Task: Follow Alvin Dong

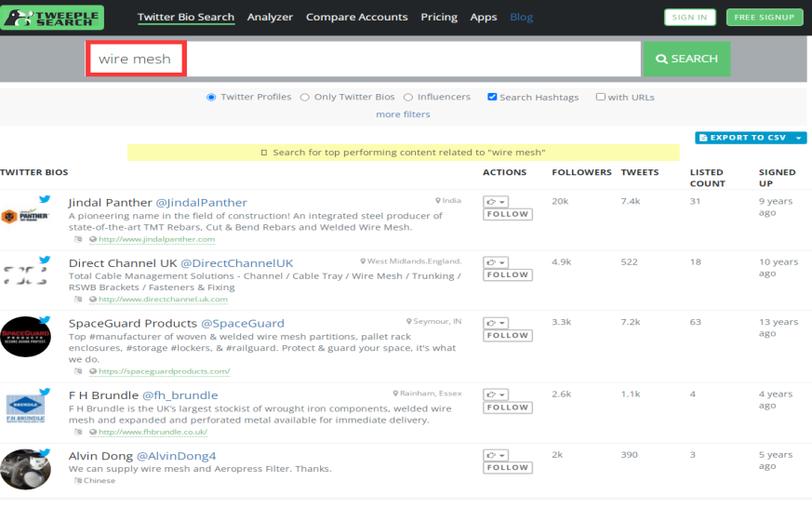Action: click(x=508, y=468)
